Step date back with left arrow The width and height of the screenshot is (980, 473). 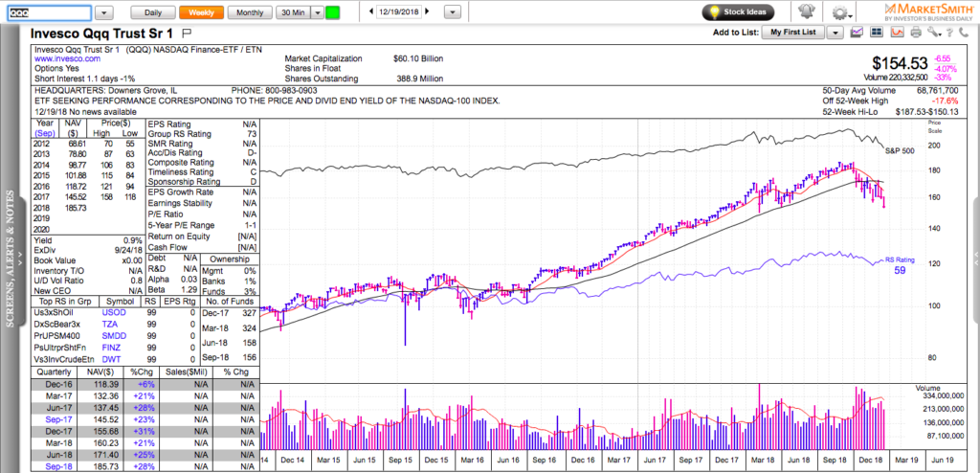click(369, 12)
